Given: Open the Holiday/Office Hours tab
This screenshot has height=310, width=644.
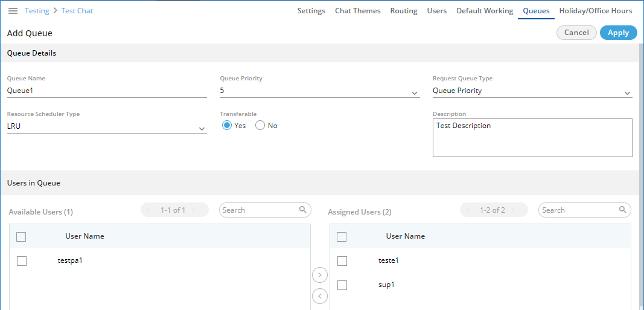Looking at the screenshot, I should click(595, 11).
